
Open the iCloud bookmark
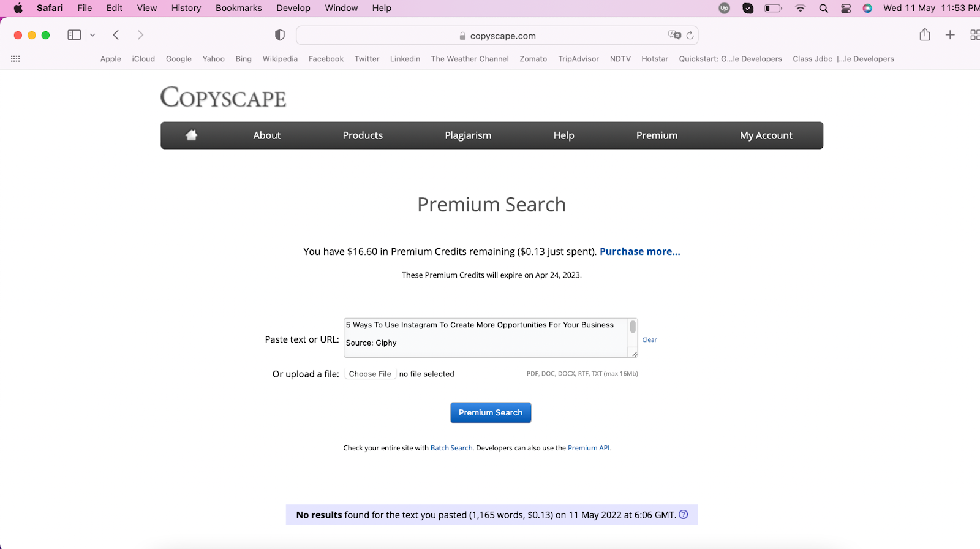(143, 59)
